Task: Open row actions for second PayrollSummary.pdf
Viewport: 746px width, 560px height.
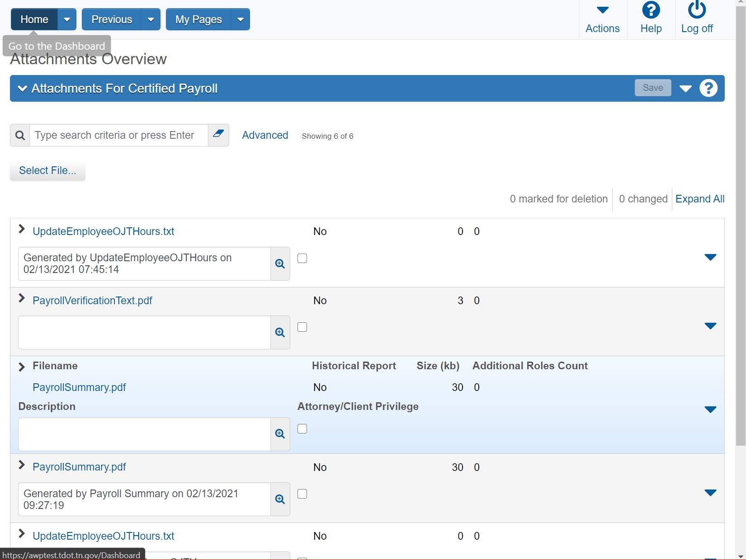Action: tap(710, 493)
